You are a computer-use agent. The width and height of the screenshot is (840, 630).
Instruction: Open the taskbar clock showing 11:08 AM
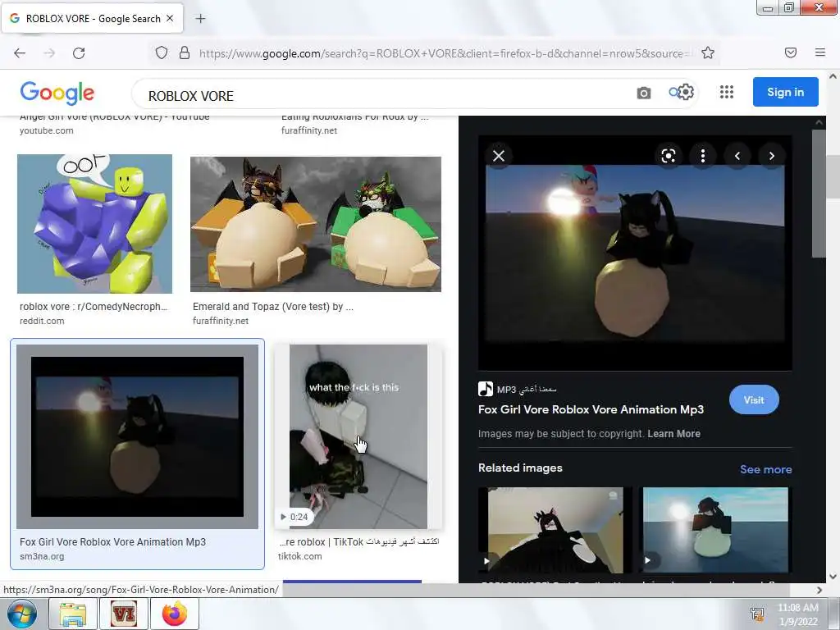(x=797, y=614)
